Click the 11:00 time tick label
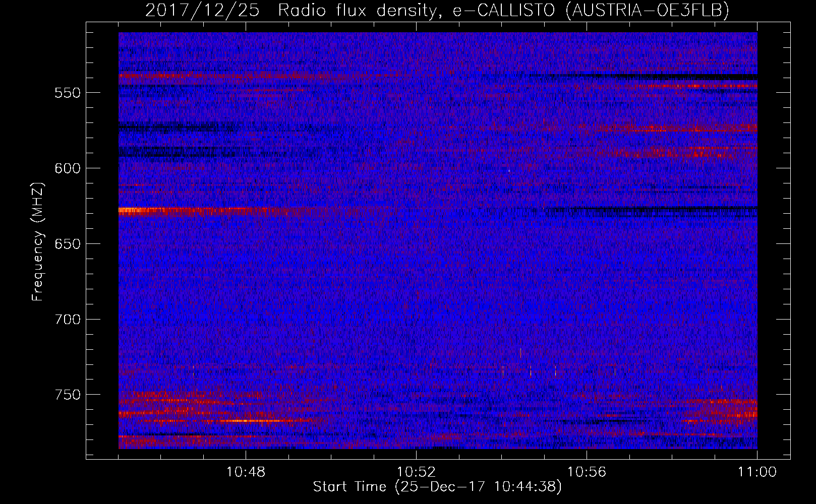This screenshot has width=816, height=504. (x=757, y=472)
